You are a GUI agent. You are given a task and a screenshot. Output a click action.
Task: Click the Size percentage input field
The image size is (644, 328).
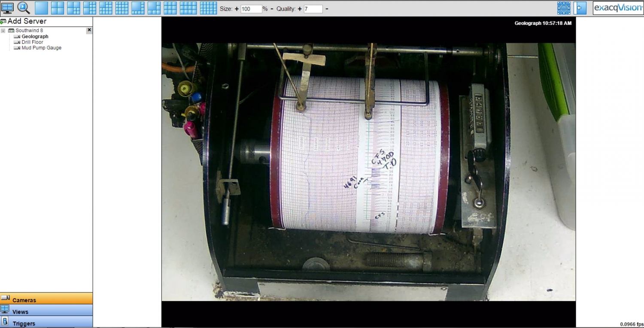[251, 9]
